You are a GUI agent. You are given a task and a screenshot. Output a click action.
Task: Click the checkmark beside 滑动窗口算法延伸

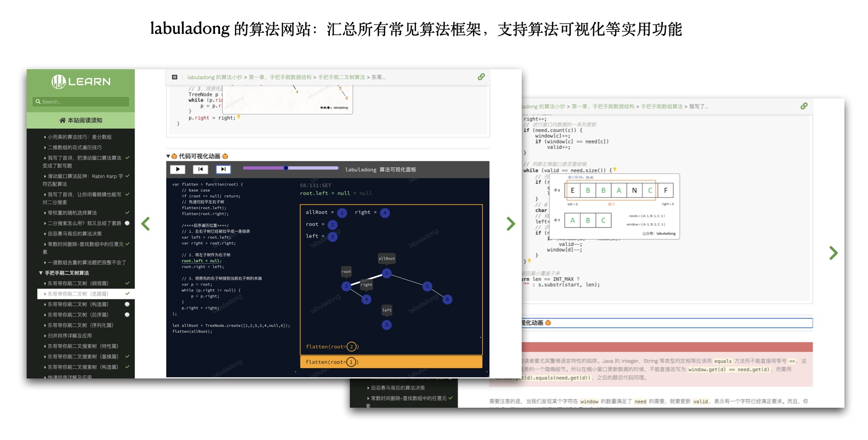127,176
